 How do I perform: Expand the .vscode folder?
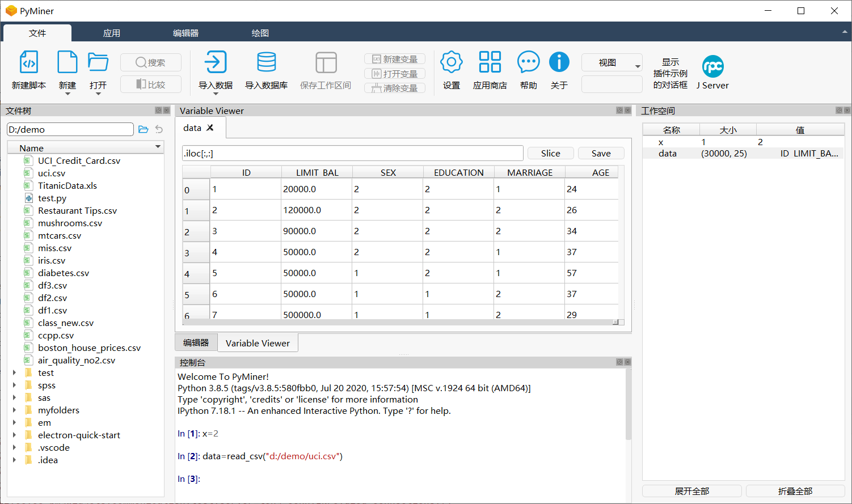click(x=14, y=447)
